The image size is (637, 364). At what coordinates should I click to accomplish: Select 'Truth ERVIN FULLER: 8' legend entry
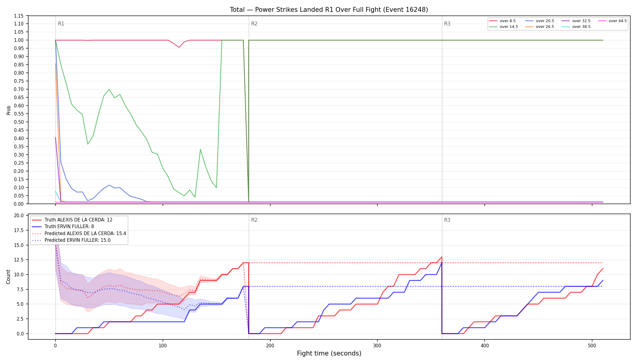(63, 227)
